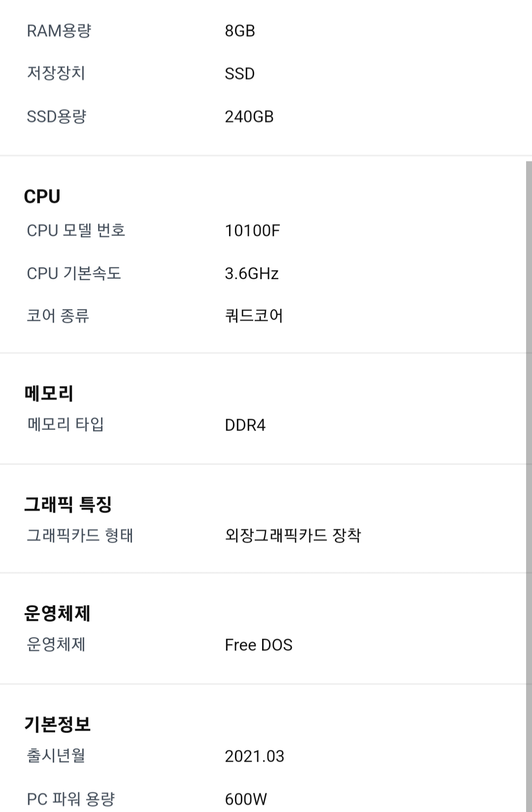Tap the 운영체제 section heading
532x812 pixels.
click(x=57, y=614)
